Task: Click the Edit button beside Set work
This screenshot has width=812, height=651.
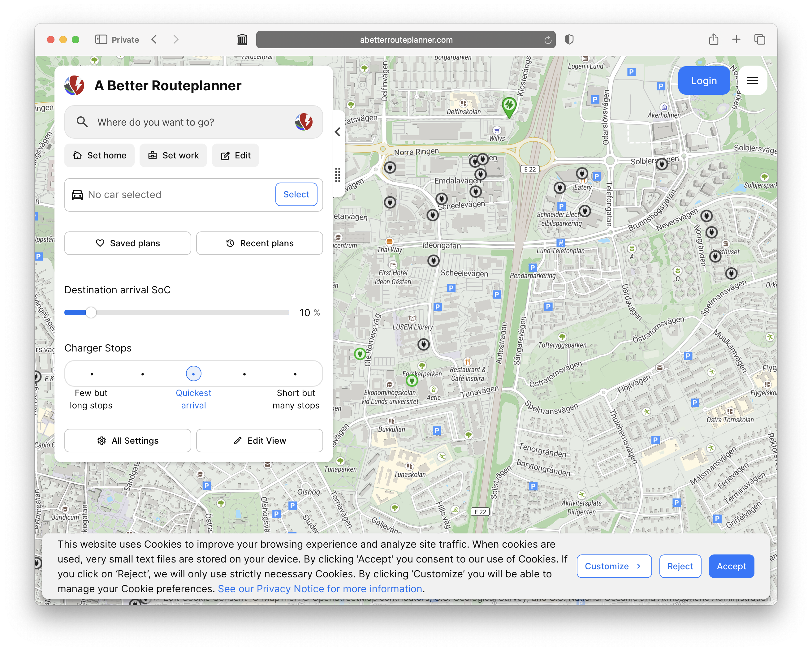Action: click(x=235, y=156)
